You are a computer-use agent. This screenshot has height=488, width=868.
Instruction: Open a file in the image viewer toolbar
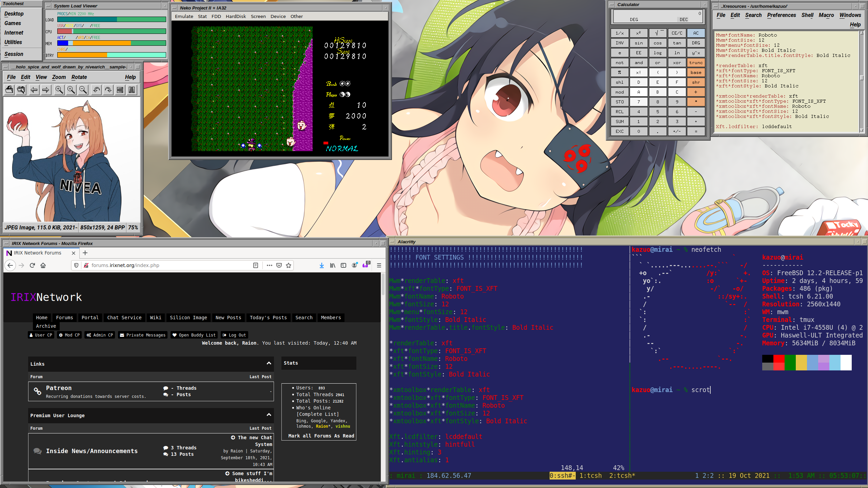[x=9, y=90]
